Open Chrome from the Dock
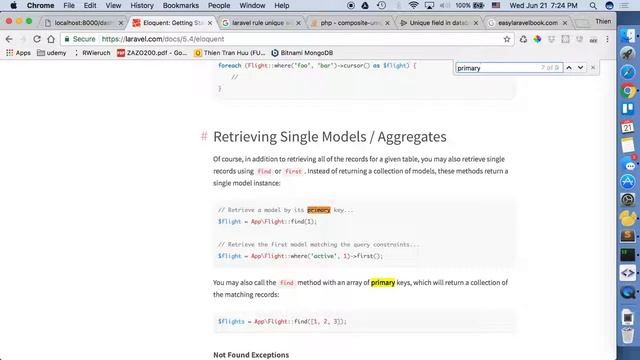The width and height of the screenshot is (640, 360). pos(628,90)
